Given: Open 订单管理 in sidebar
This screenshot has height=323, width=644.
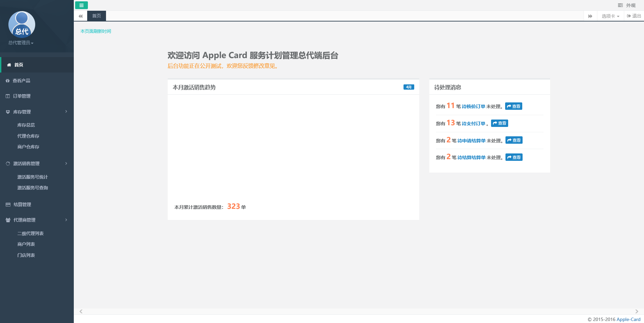Looking at the screenshot, I should point(37,96).
